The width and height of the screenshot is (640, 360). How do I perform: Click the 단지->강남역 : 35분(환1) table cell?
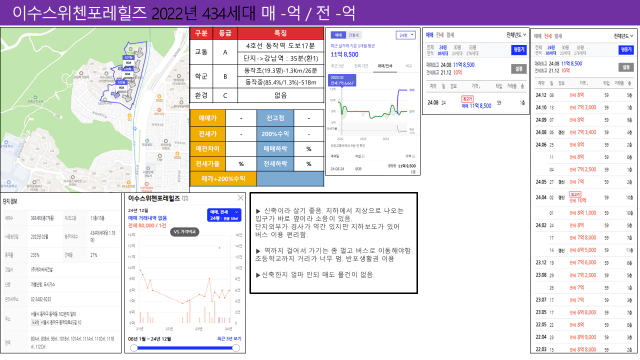point(280,58)
